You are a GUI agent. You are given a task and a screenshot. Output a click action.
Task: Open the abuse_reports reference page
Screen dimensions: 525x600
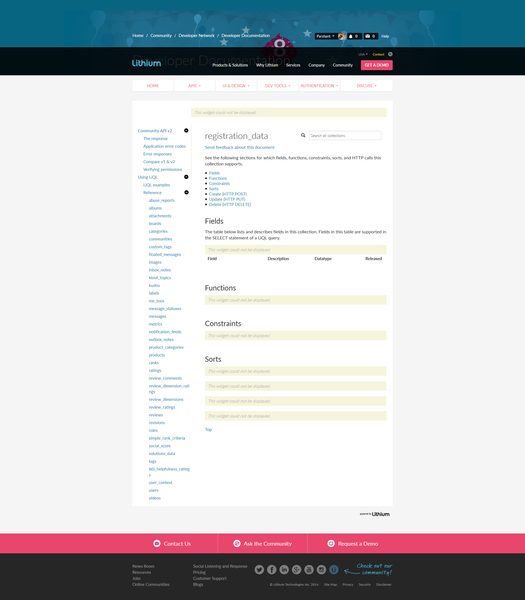161,200
